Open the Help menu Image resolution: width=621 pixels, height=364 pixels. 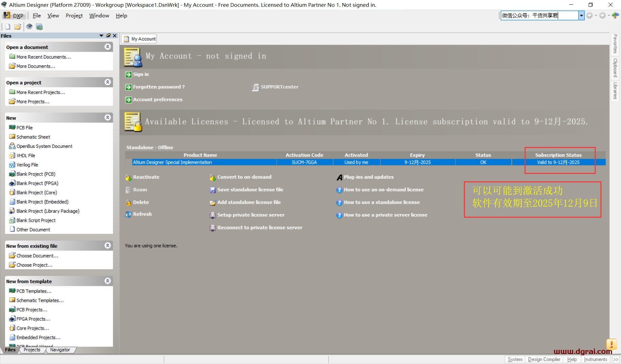(x=121, y=16)
